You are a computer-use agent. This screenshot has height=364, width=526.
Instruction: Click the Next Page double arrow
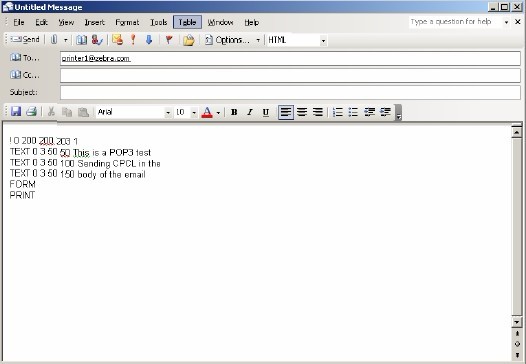(x=517, y=354)
